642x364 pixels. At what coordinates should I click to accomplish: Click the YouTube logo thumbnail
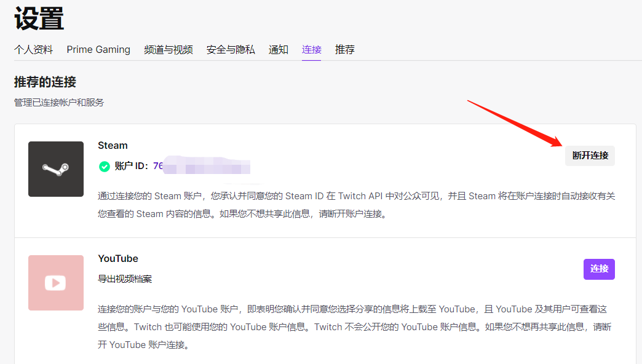(55, 283)
